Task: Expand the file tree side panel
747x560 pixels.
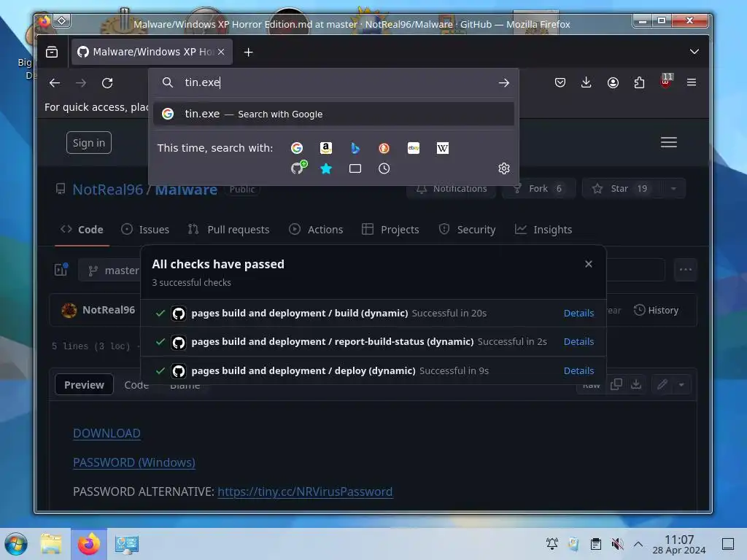Action: pos(61,270)
